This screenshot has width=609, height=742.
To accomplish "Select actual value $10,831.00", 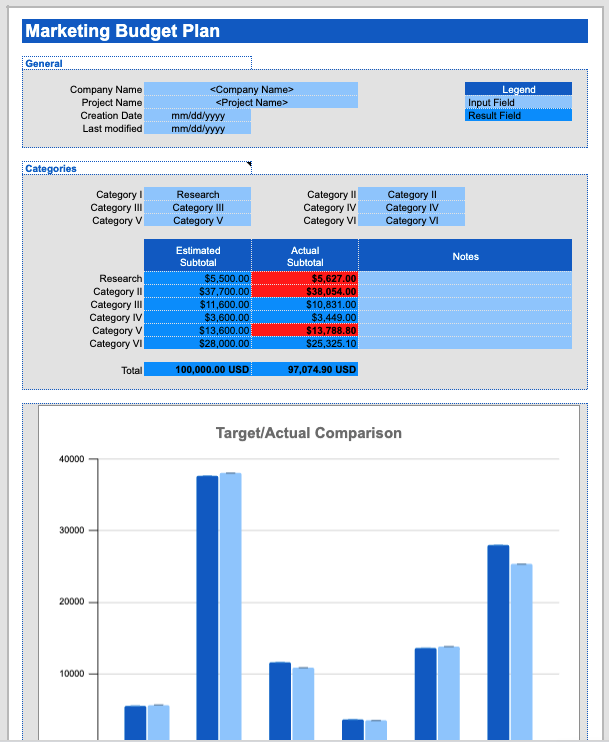I will 305,304.
